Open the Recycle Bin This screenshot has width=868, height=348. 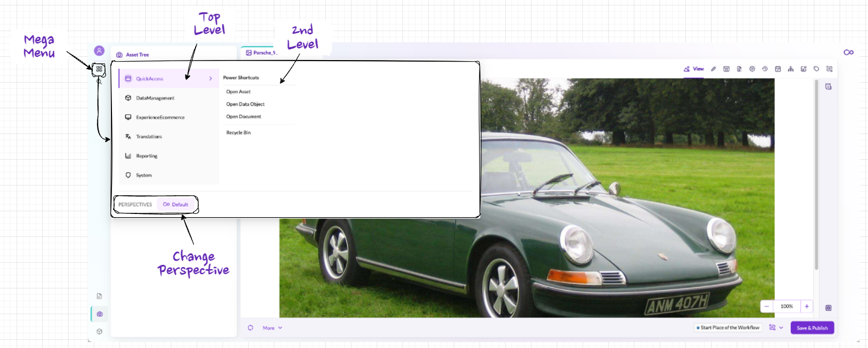(238, 132)
